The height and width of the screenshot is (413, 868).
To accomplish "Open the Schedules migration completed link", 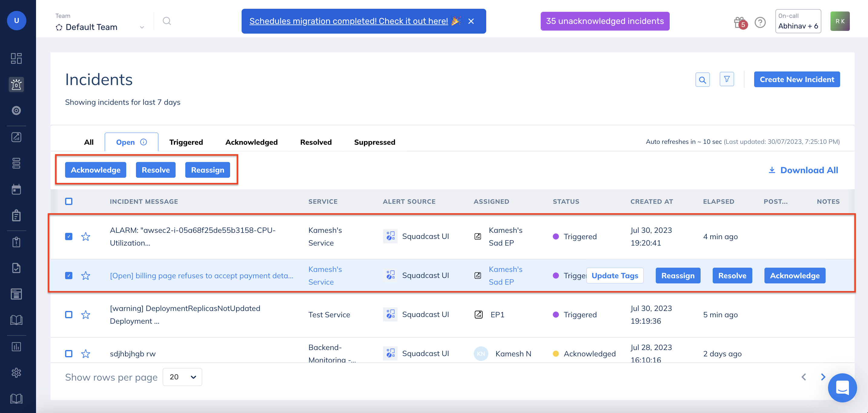I will coord(349,21).
